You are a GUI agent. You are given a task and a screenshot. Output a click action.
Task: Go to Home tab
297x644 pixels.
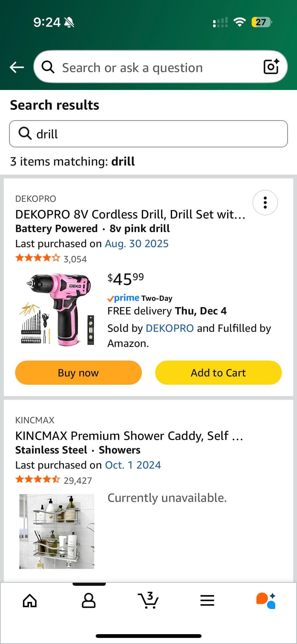click(30, 600)
